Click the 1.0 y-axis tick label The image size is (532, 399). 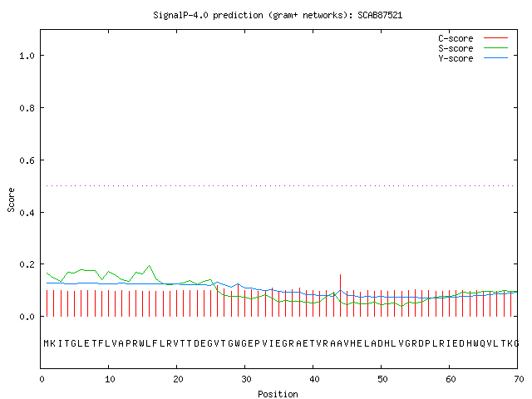pos(27,56)
